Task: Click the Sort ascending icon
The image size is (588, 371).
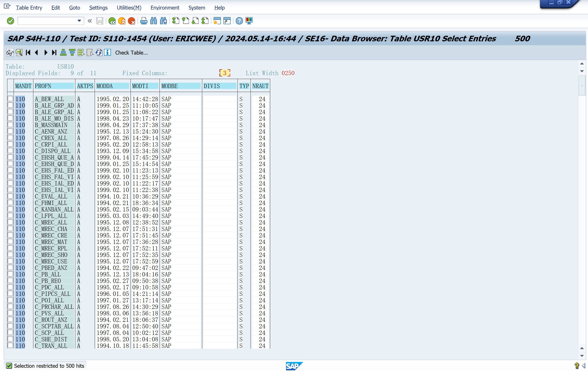Action: 63,52
